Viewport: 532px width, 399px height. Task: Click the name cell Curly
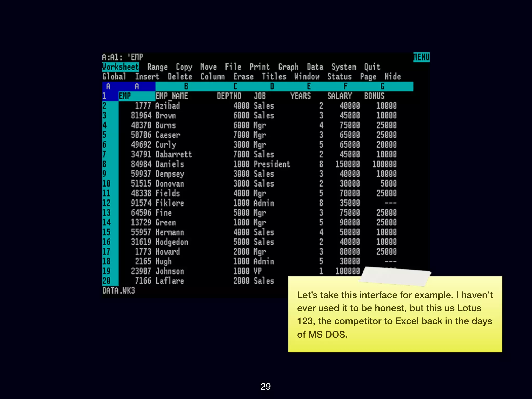(x=166, y=145)
